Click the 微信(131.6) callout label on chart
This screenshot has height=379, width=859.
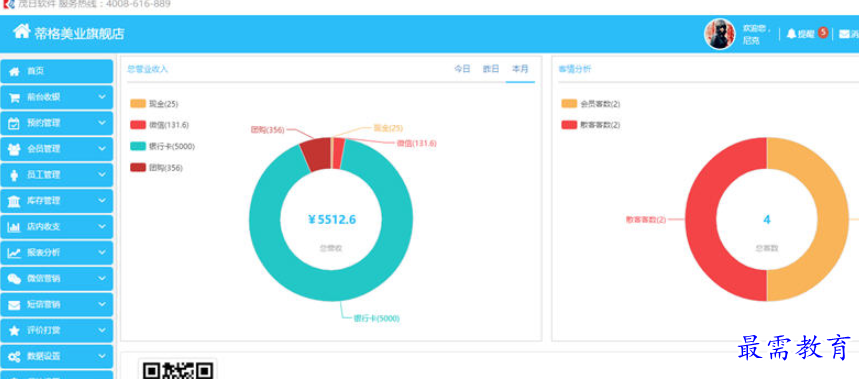tap(417, 143)
